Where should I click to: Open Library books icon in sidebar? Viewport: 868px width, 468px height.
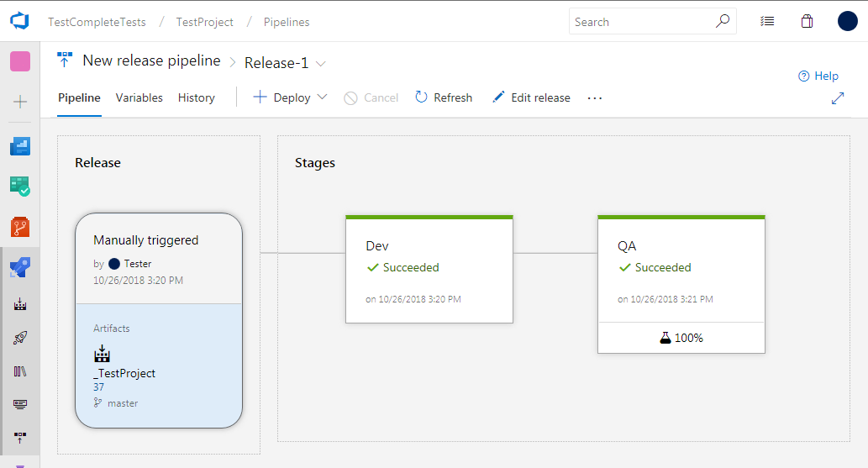[20, 371]
